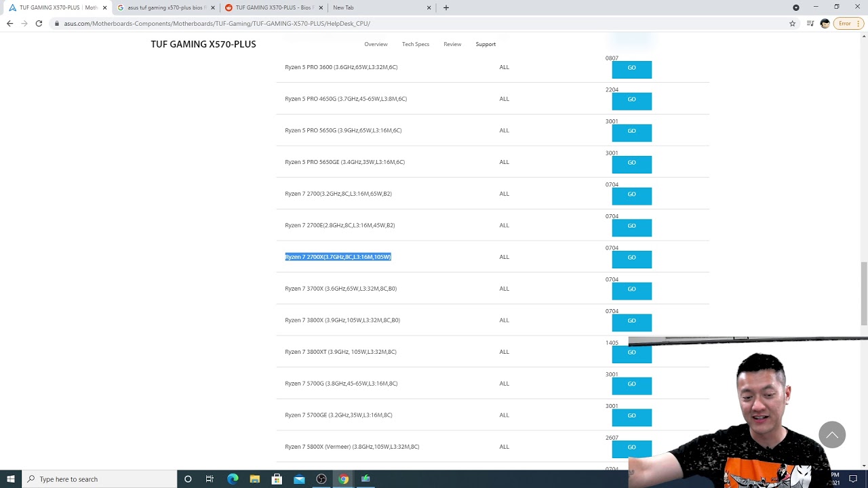Switch to TUF GAMING X570-PLUS first tab
Image resolution: width=868 pixels, height=488 pixels.
click(x=58, y=7)
